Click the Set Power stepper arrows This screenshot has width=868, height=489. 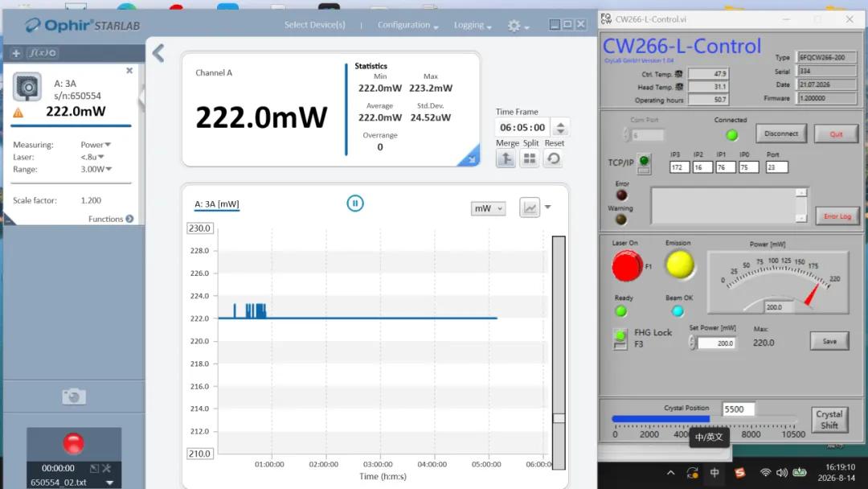(692, 343)
